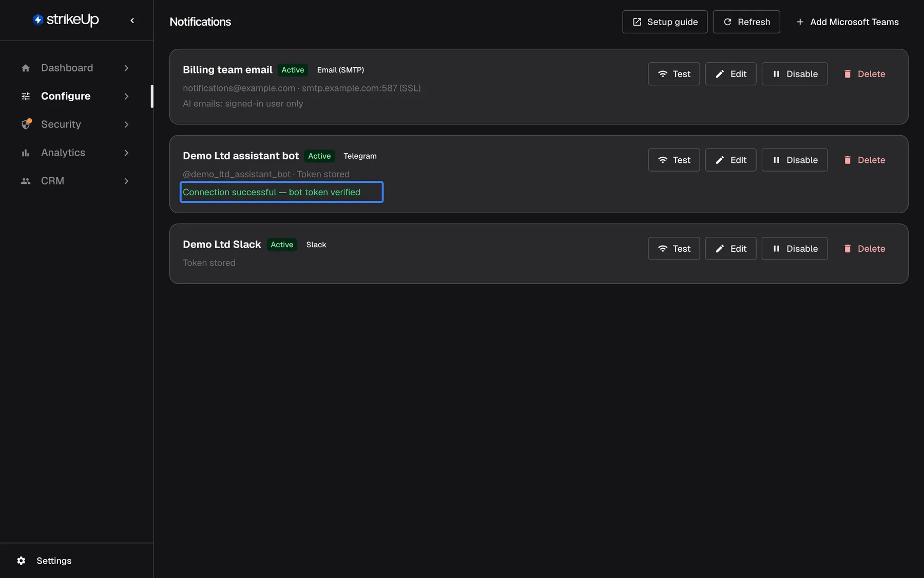Click the Telegram type label

(x=360, y=156)
